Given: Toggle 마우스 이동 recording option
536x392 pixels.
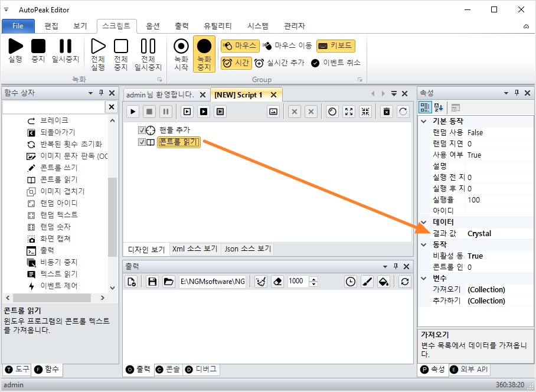Looking at the screenshot, I should (287, 45).
